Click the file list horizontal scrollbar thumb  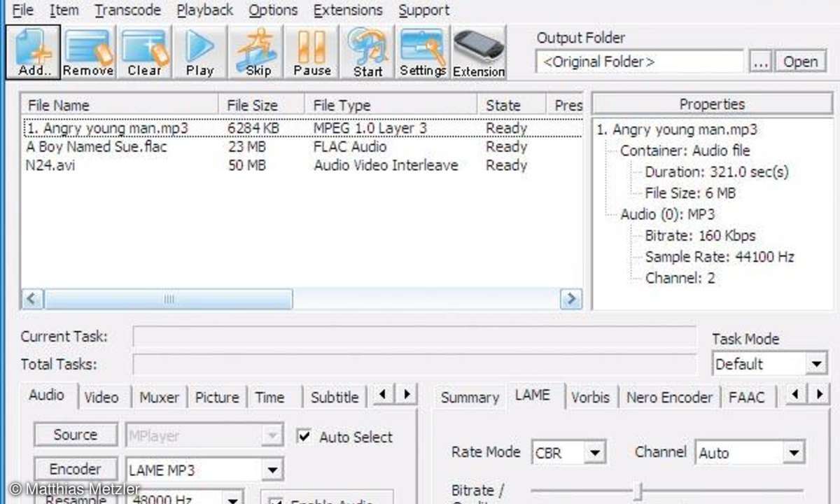168,299
